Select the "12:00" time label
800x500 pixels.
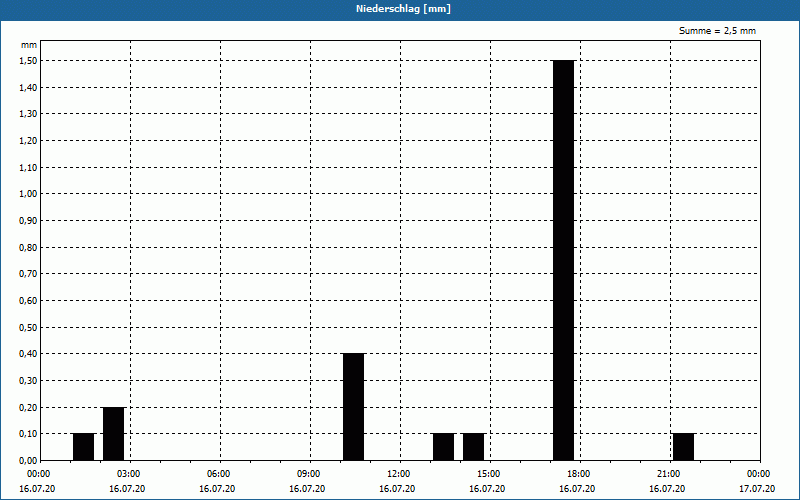(399, 474)
